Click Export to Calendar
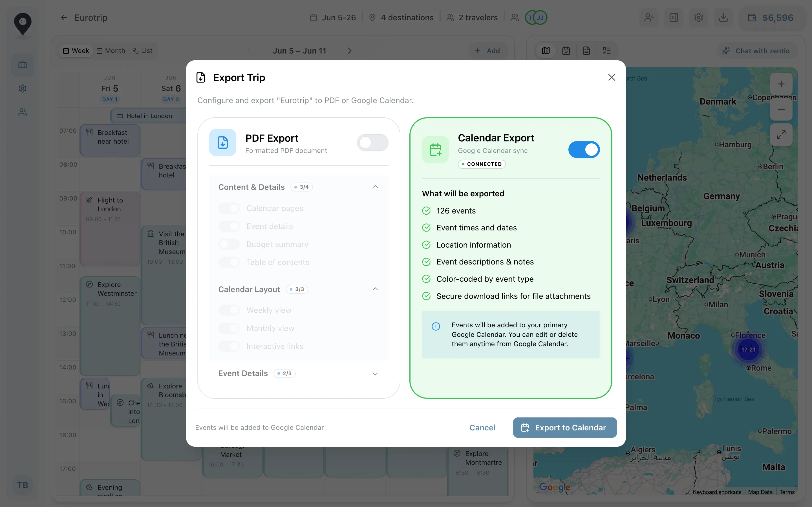Image resolution: width=812 pixels, height=507 pixels. [x=564, y=428]
